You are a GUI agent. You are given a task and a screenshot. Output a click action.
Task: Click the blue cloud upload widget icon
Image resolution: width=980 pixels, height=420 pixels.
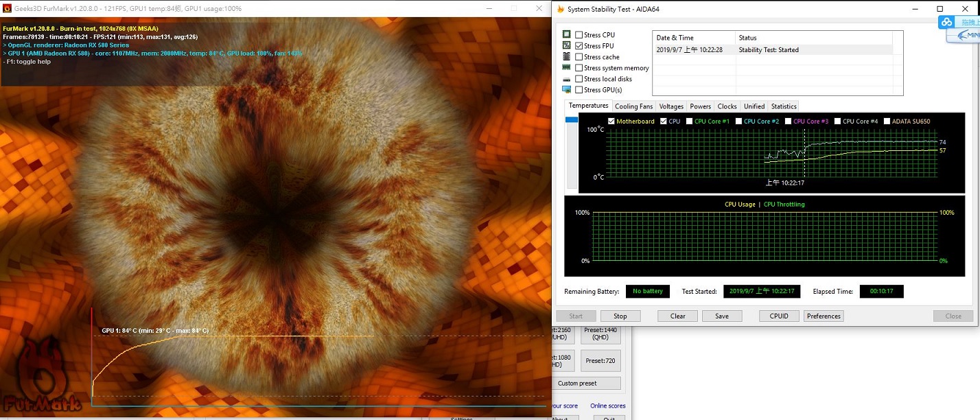click(x=946, y=22)
